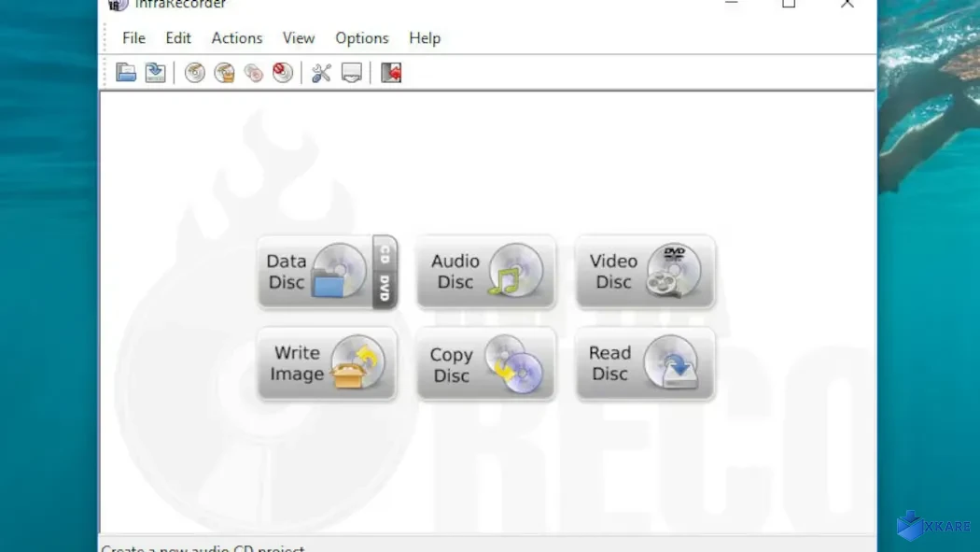Open the Actions menu
The height and width of the screenshot is (552, 980).
click(237, 38)
